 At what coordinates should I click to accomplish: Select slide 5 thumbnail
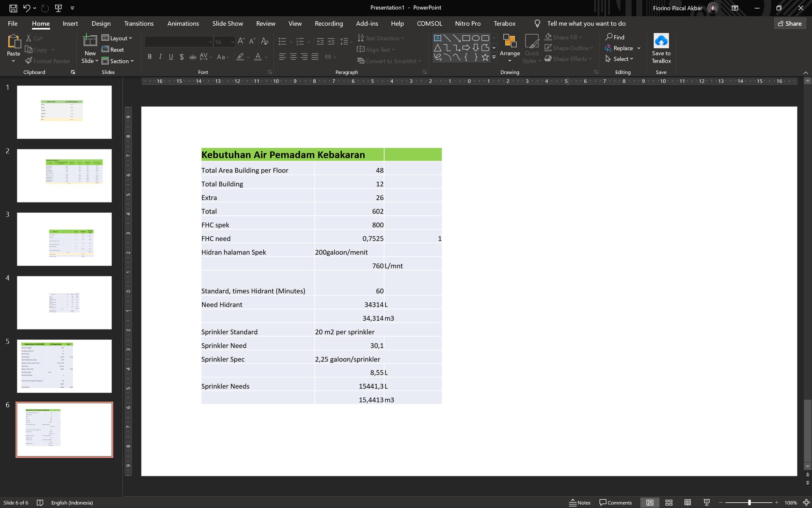pyautogui.click(x=64, y=366)
